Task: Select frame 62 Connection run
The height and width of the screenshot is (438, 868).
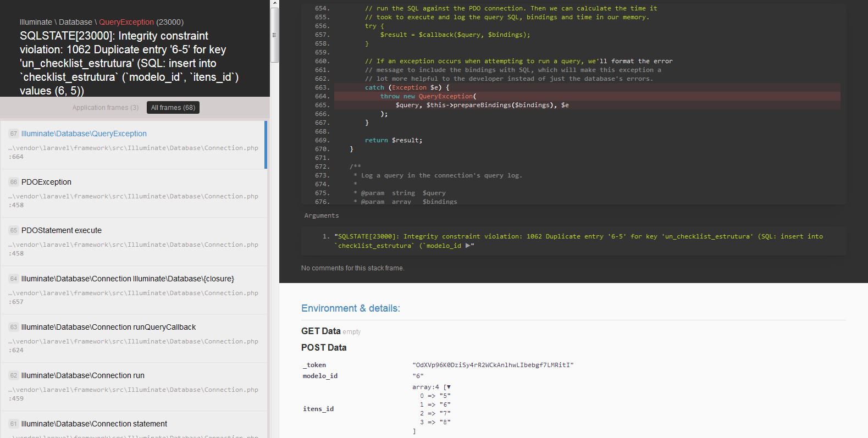Action: click(133, 386)
